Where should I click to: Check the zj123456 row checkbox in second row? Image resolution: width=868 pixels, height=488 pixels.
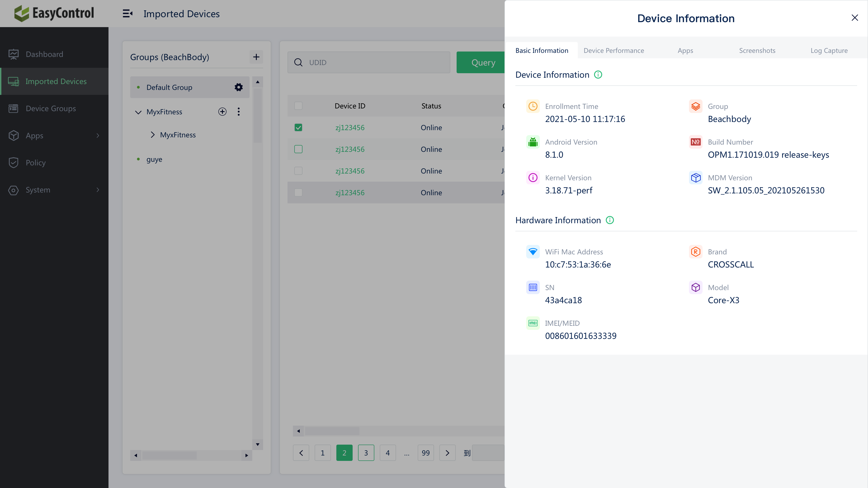(298, 149)
